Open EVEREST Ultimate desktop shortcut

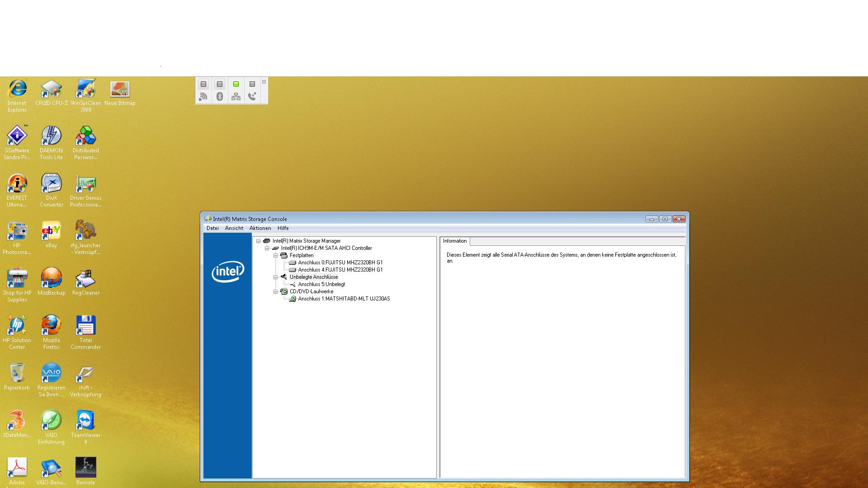(17, 184)
